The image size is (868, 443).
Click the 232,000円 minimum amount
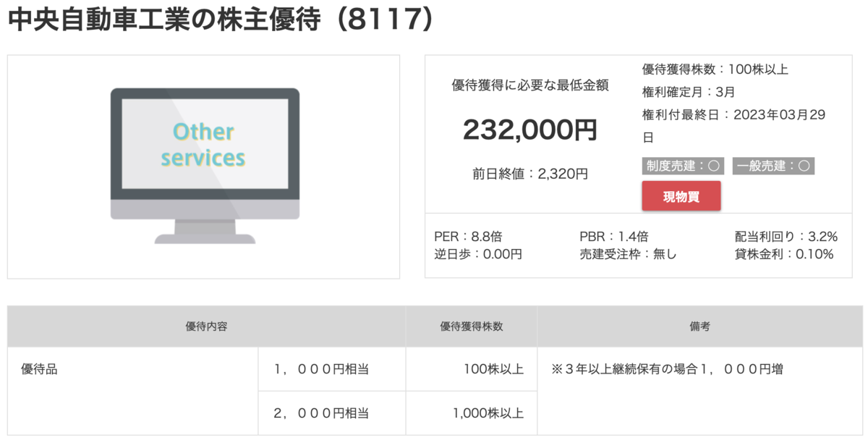530,130
